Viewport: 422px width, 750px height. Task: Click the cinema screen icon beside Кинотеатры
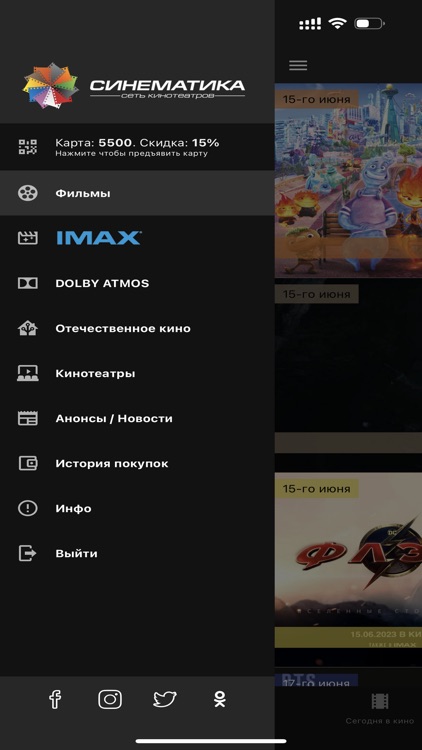(x=28, y=373)
